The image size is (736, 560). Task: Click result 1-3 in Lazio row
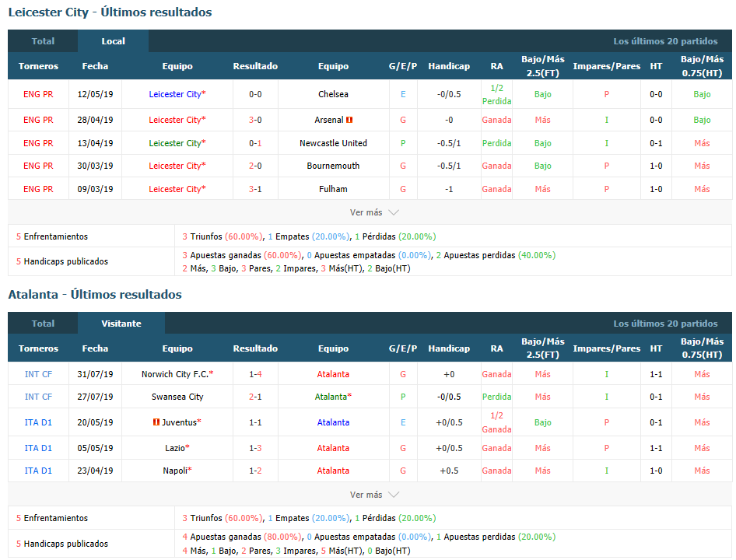point(255,448)
